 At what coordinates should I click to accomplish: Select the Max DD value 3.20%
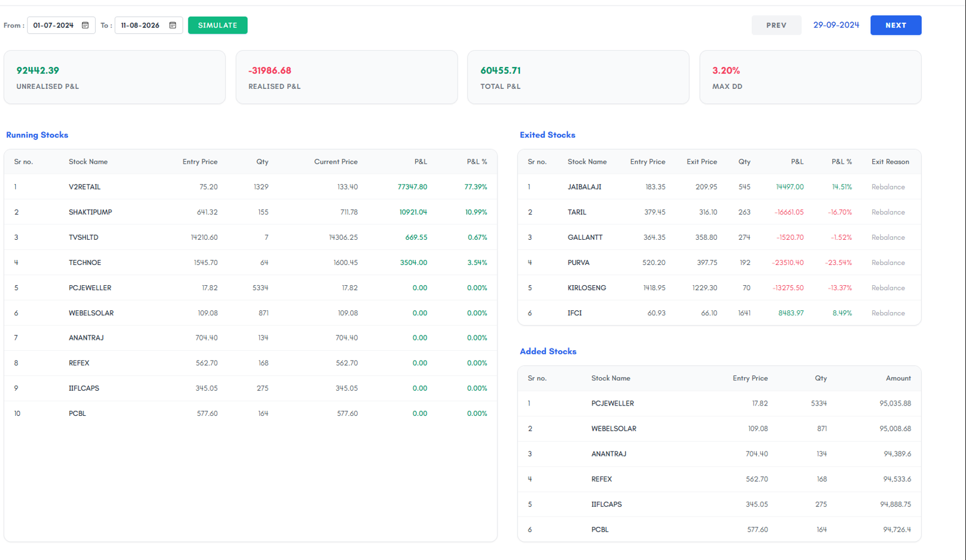726,71
